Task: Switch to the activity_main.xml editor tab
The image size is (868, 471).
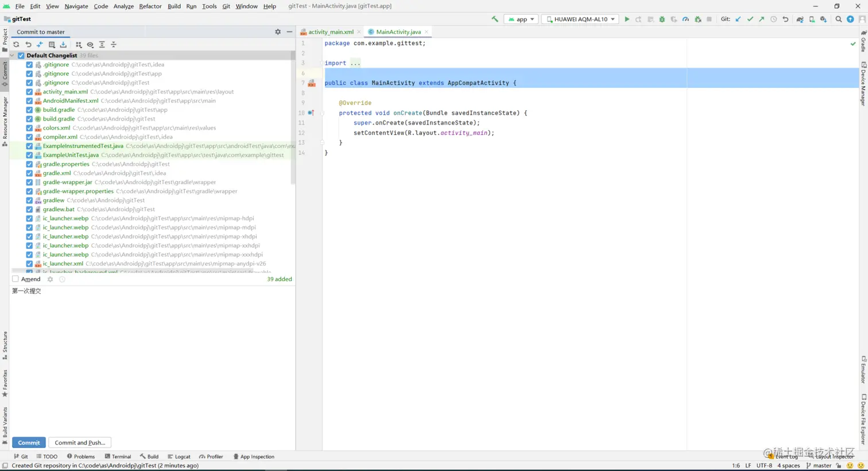Action: pos(331,32)
